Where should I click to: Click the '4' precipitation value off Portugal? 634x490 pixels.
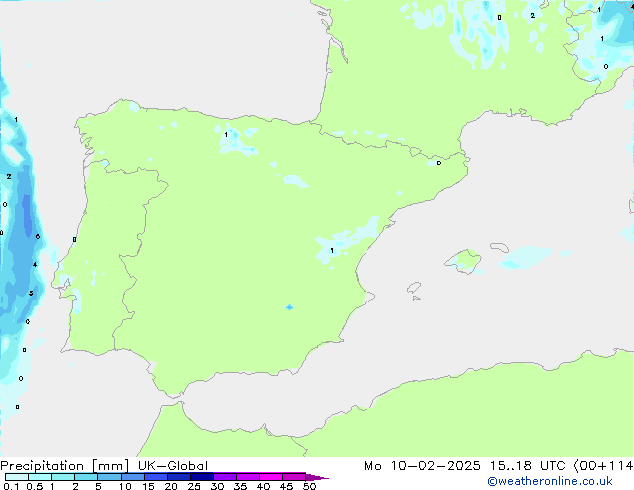pos(35,265)
